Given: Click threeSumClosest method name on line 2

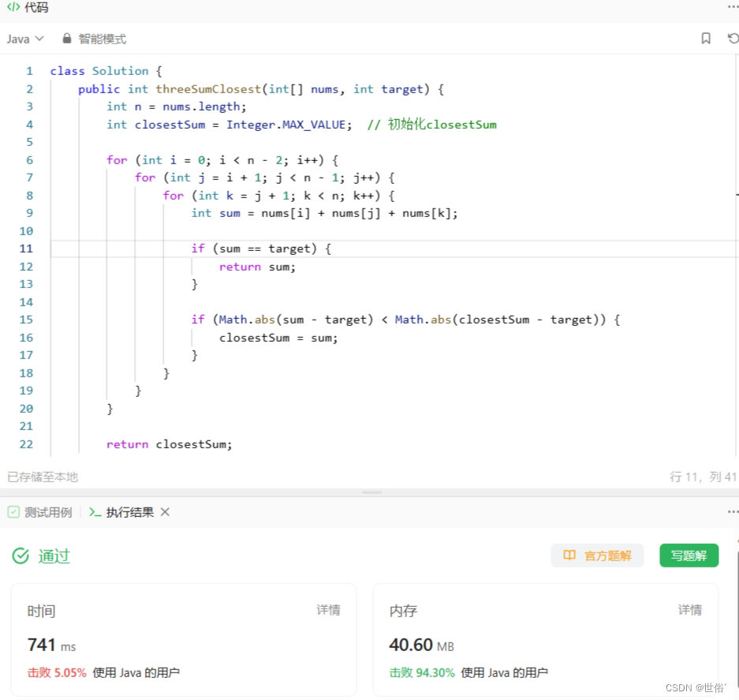Looking at the screenshot, I should [208, 89].
